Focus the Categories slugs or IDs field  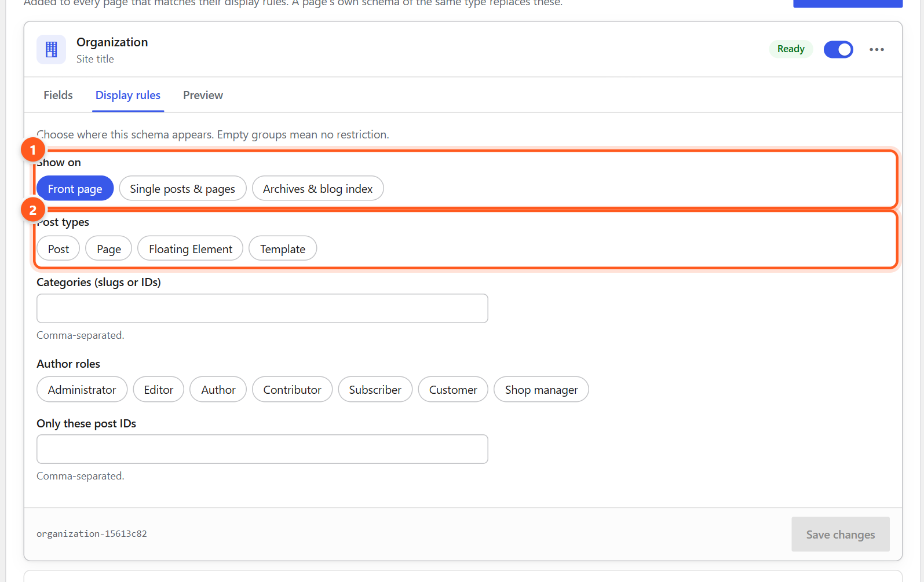click(262, 308)
